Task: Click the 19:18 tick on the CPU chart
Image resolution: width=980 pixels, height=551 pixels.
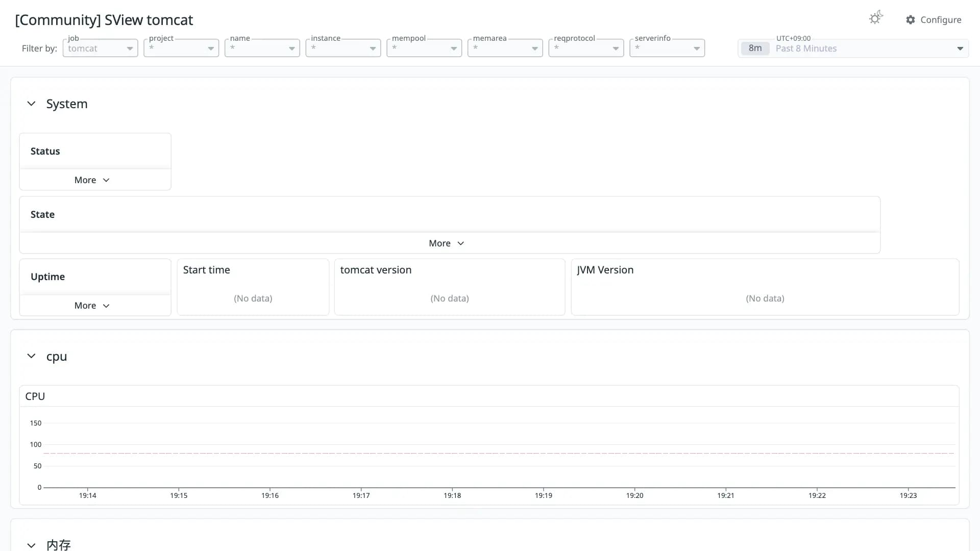Action: (x=452, y=495)
